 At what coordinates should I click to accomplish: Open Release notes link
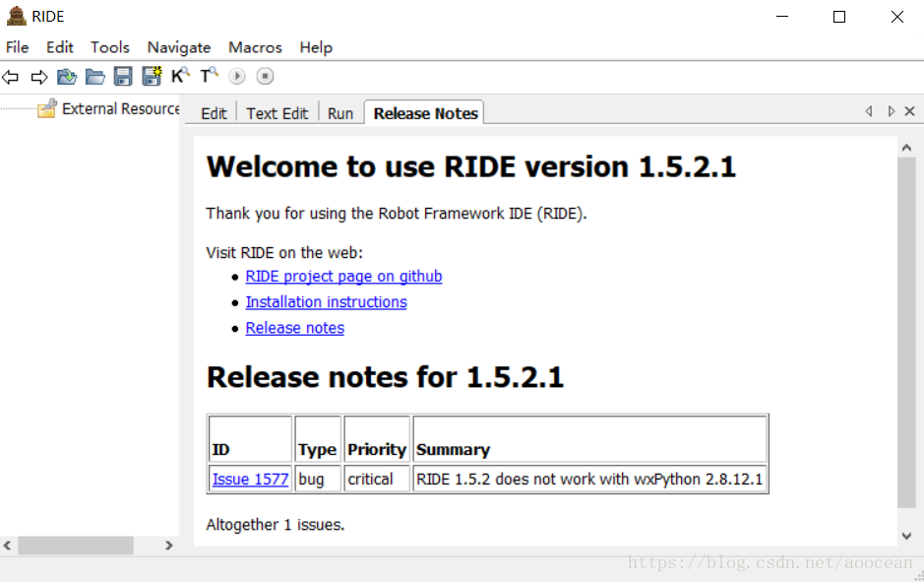pyautogui.click(x=294, y=328)
